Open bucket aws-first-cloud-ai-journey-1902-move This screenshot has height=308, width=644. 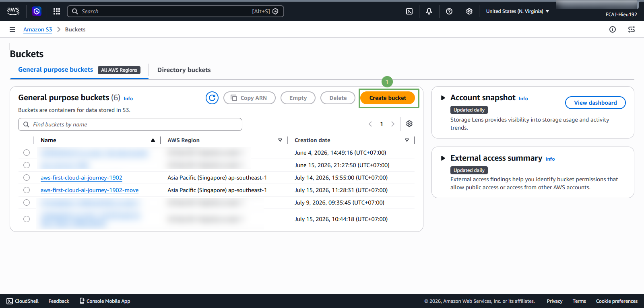coord(89,190)
